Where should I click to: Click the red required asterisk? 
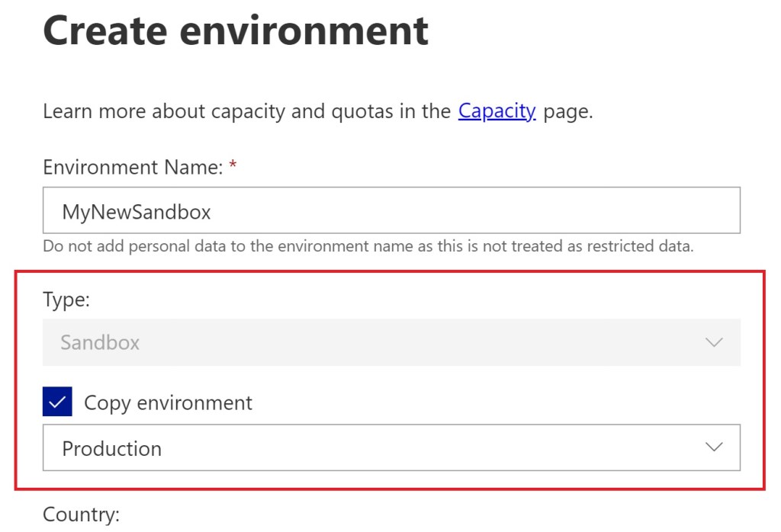pos(233,167)
